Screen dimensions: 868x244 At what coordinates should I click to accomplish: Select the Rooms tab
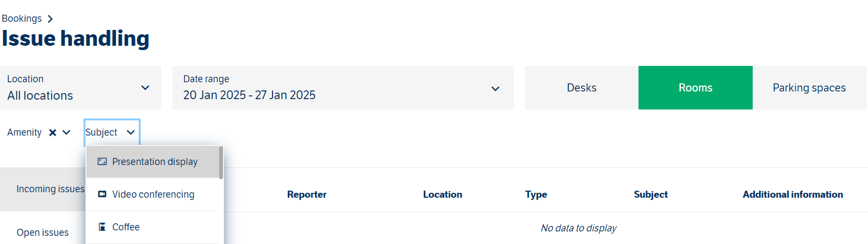[696, 88]
